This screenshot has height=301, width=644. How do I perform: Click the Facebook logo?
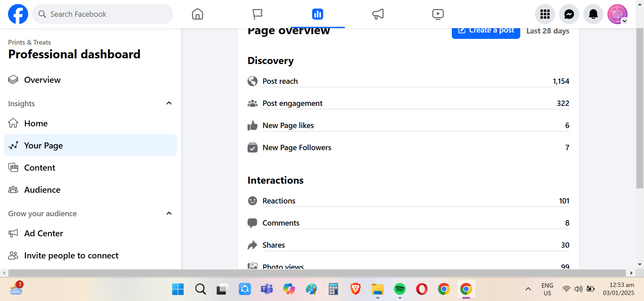pos(18,14)
